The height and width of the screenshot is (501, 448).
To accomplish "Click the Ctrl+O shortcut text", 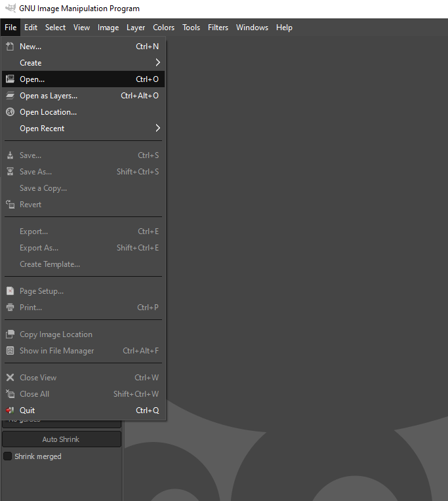I will click(x=147, y=79).
